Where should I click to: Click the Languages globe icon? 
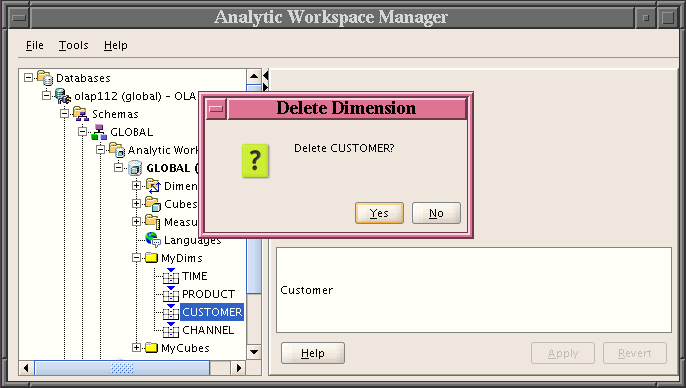(153, 240)
